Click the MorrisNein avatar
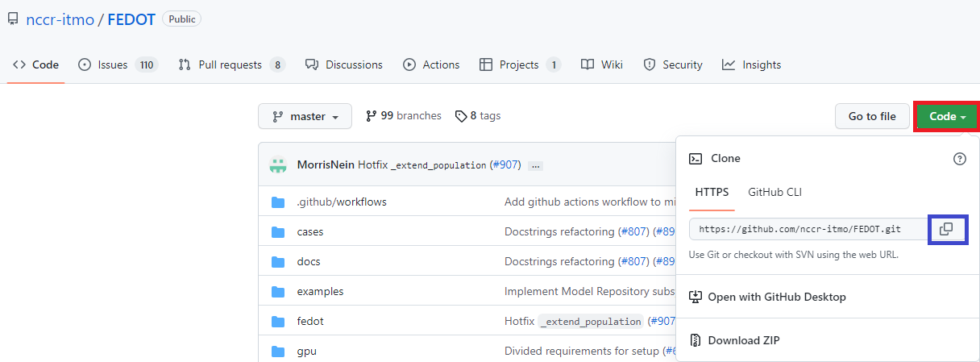Screen dimensions: 980x362 click(279, 165)
